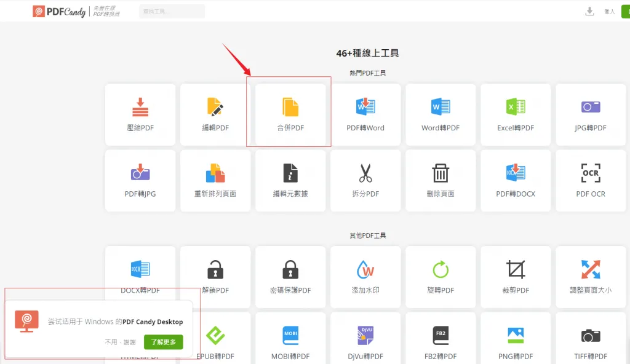Screen dimensions: 630x364
Task: Open the MOBI轉PDF converter
Action: coord(290,338)
